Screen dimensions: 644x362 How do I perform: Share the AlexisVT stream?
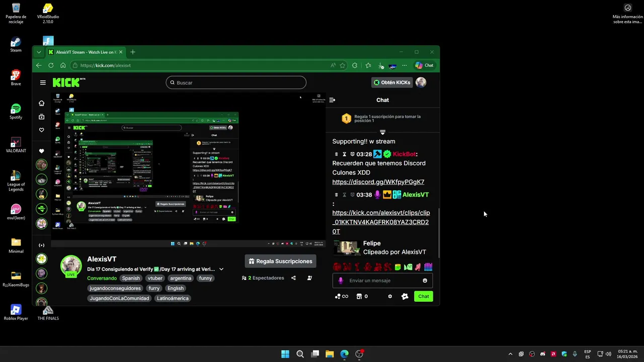pyautogui.click(x=293, y=278)
